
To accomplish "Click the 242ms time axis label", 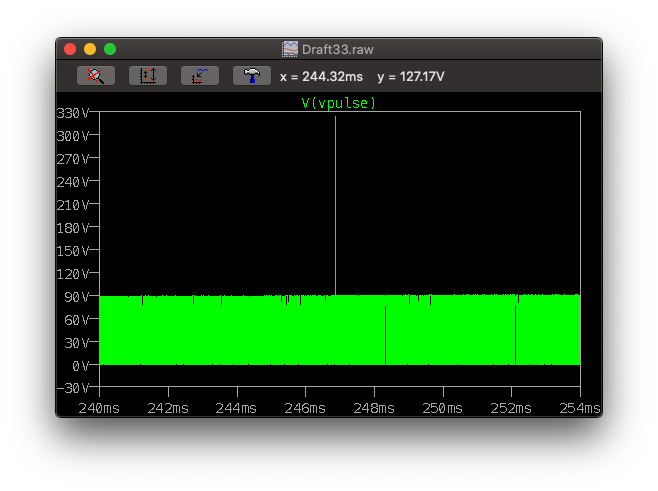I will 168,408.
